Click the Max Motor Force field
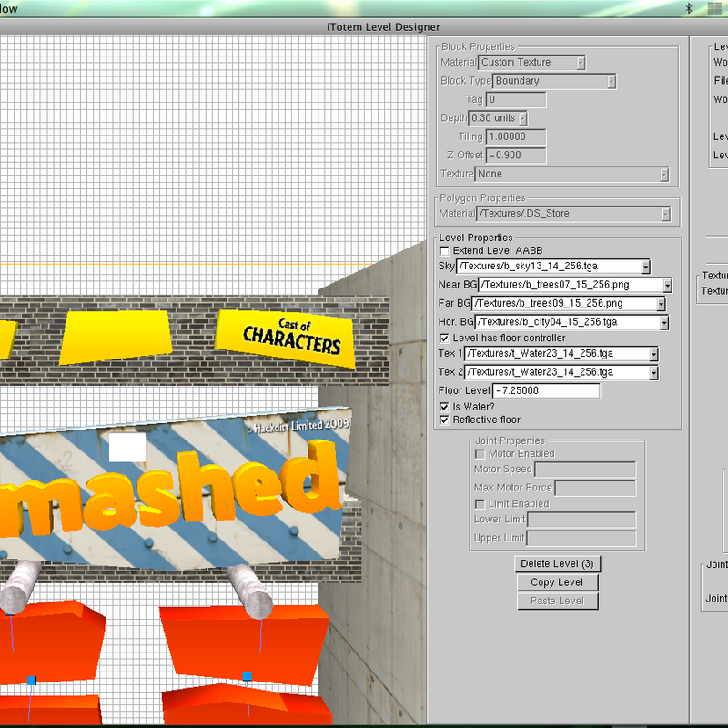The width and height of the screenshot is (728, 728). point(595,488)
